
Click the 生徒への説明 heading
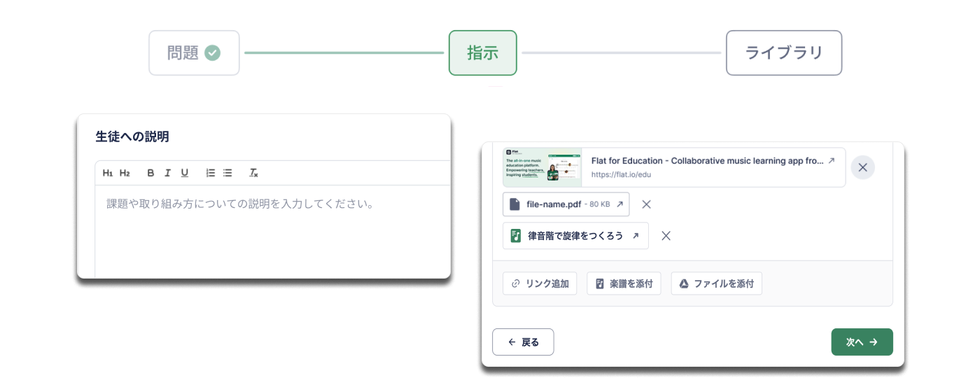click(132, 136)
